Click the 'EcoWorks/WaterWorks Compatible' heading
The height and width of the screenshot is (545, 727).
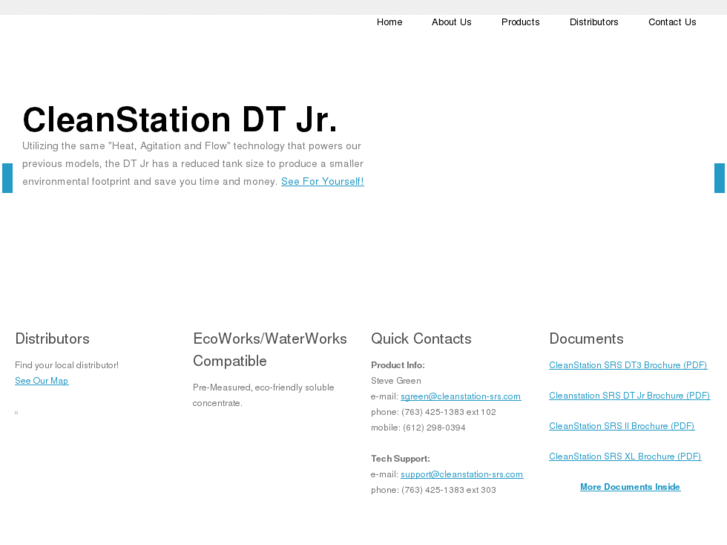pyautogui.click(x=270, y=350)
